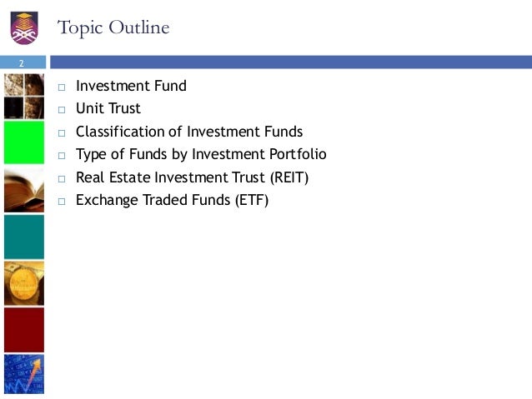The width and height of the screenshot is (532, 399).
Task: Select Classification of Investment Funds text
Action: pos(189,132)
